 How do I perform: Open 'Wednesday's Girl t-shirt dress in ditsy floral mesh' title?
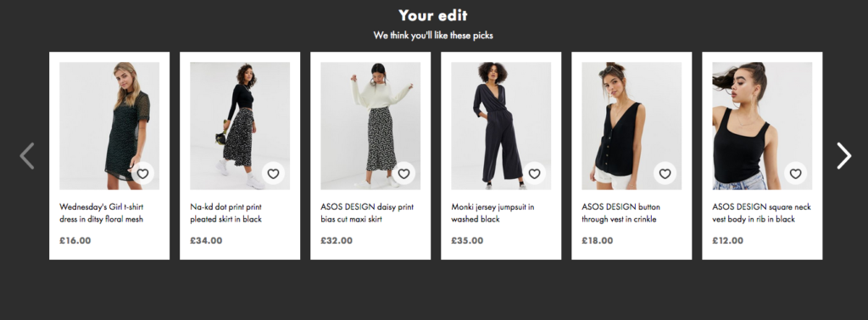102,213
